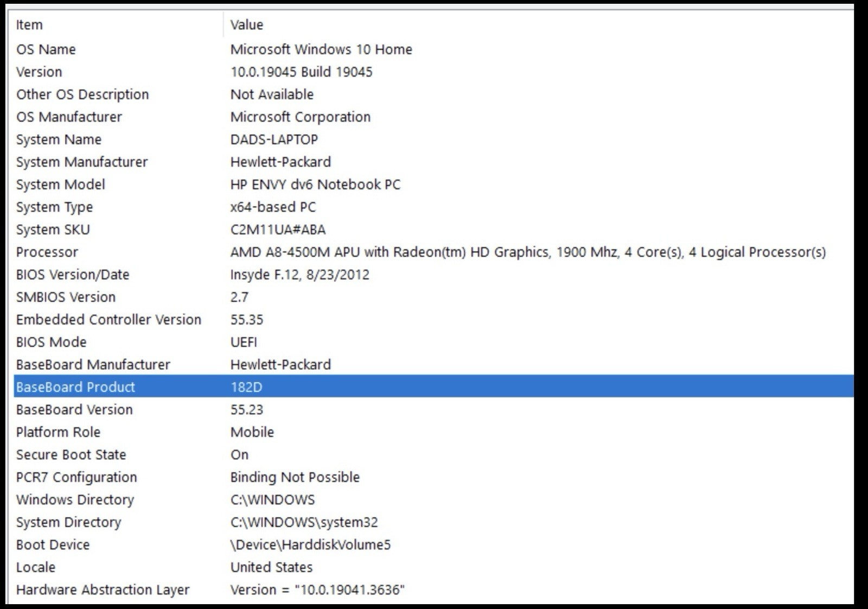The height and width of the screenshot is (609, 868).
Task: Click the 55.35 value
Action: point(247,320)
